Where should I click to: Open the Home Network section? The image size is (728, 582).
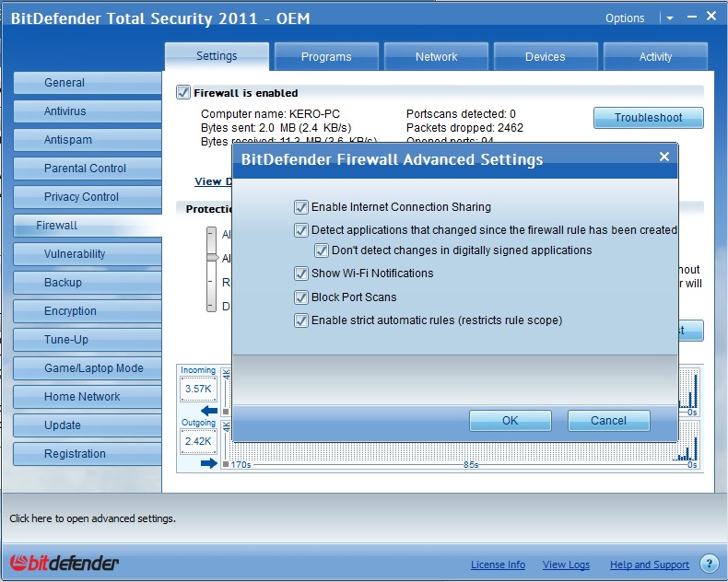click(88, 397)
